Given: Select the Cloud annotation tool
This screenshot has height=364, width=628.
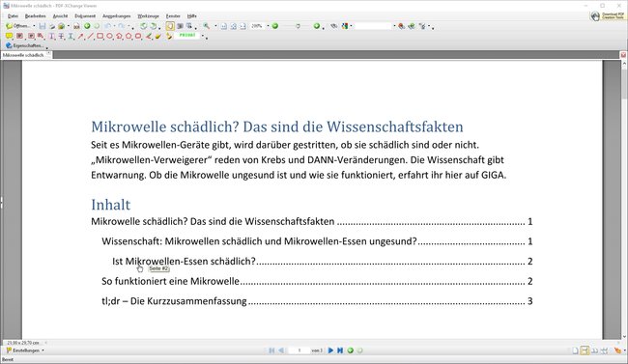Looking at the screenshot, I should pyautogui.click(x=138, y=36).
